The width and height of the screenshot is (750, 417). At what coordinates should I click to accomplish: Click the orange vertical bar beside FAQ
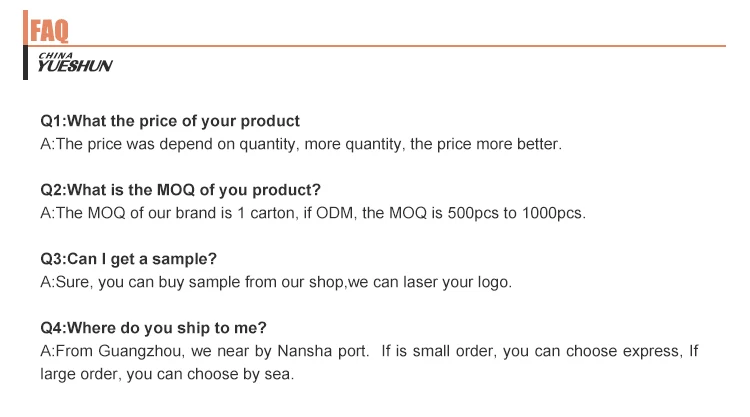[25, 28]
